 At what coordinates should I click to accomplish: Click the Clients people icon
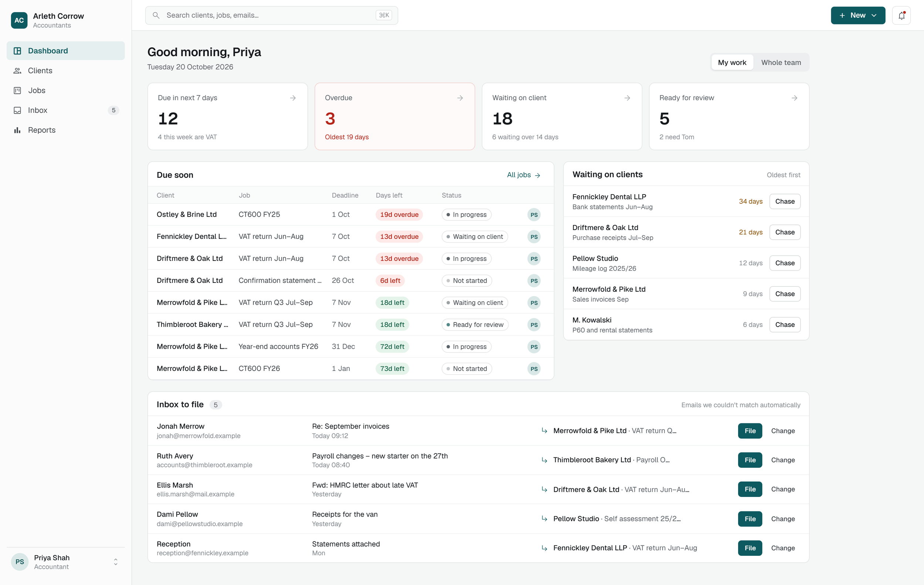tap(17, 71)
